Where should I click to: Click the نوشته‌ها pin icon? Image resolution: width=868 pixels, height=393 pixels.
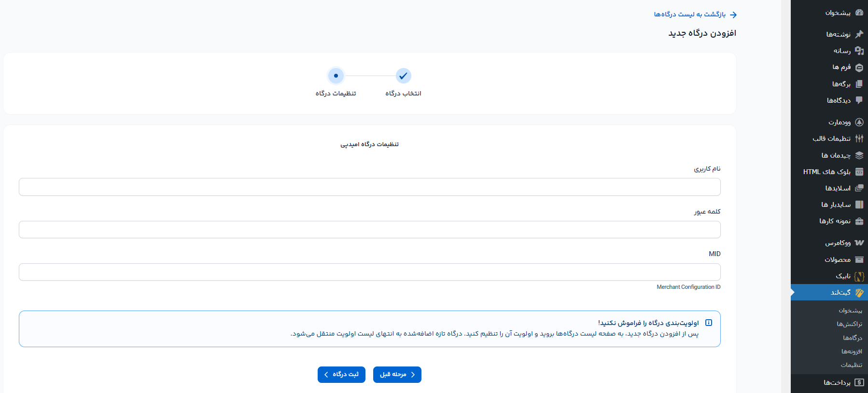[x=859, y=34]
